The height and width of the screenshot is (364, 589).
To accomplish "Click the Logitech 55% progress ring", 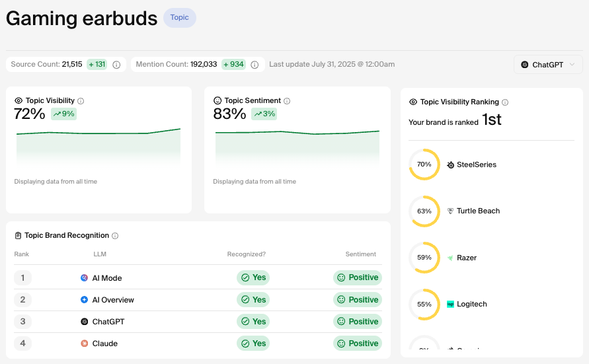I will click(424, 305).
